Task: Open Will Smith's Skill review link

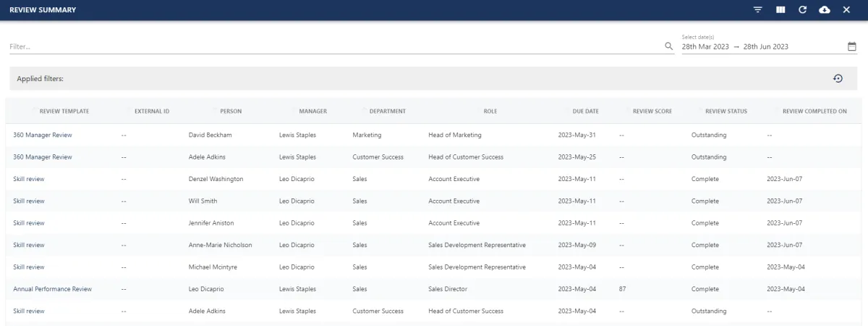Action: pos(29,201)
